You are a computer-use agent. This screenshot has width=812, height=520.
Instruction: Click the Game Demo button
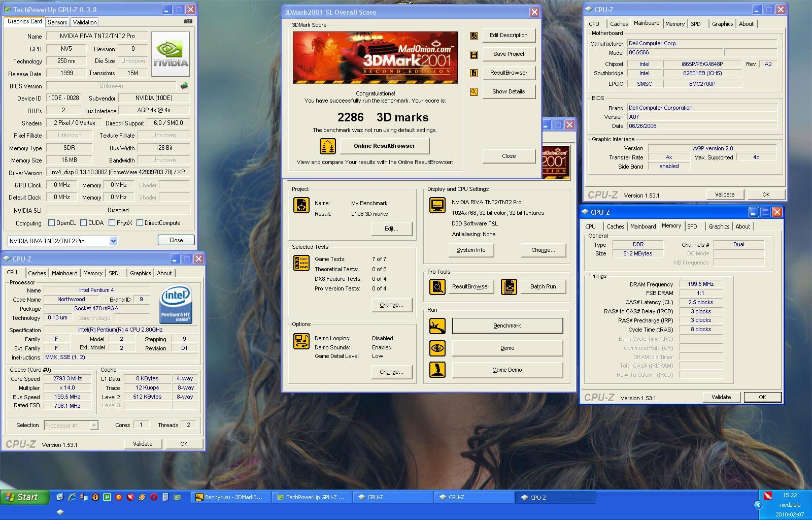pos(507,370)
